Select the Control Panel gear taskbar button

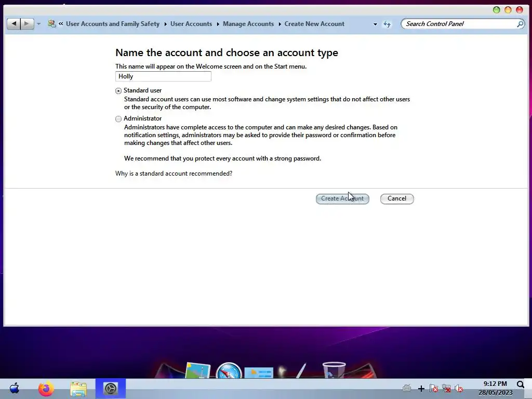tap(111, 389)
